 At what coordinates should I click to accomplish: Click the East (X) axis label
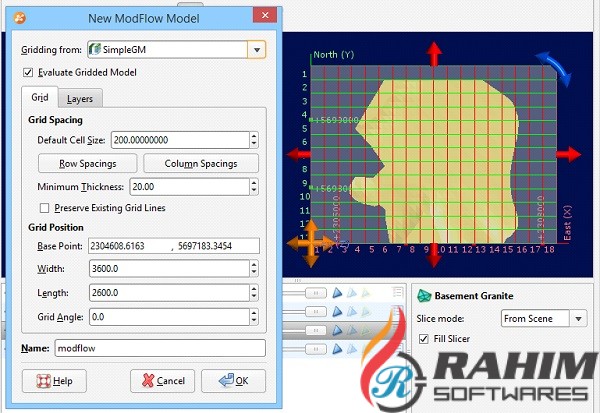pos(567,223)
